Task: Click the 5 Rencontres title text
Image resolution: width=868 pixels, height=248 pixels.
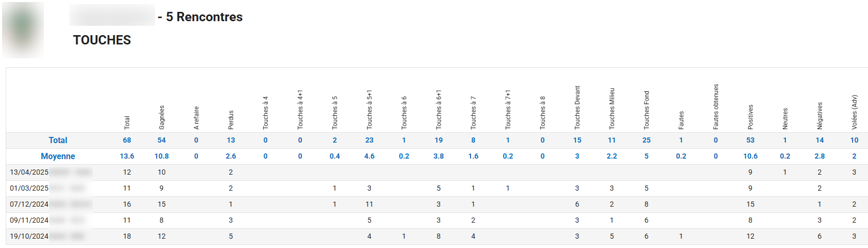Action: click(x=204, y=17)
